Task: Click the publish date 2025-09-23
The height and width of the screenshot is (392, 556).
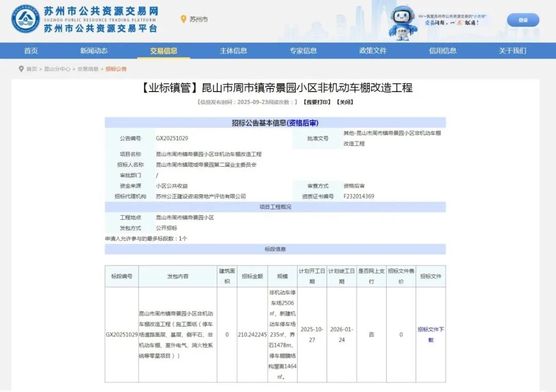Action: (x=252, y=102)
